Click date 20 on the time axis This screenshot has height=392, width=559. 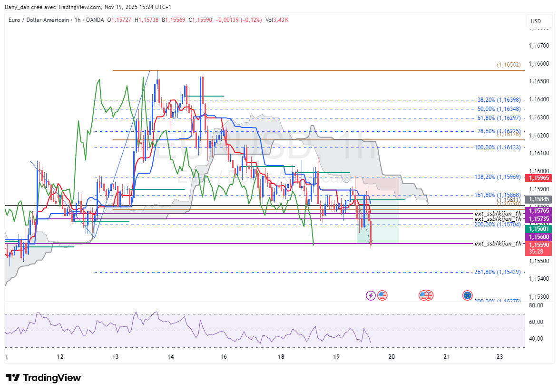click(x=392, y=357)
